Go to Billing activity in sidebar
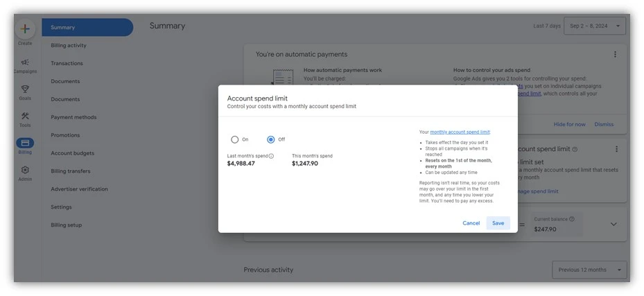 [x=69, y=46]
